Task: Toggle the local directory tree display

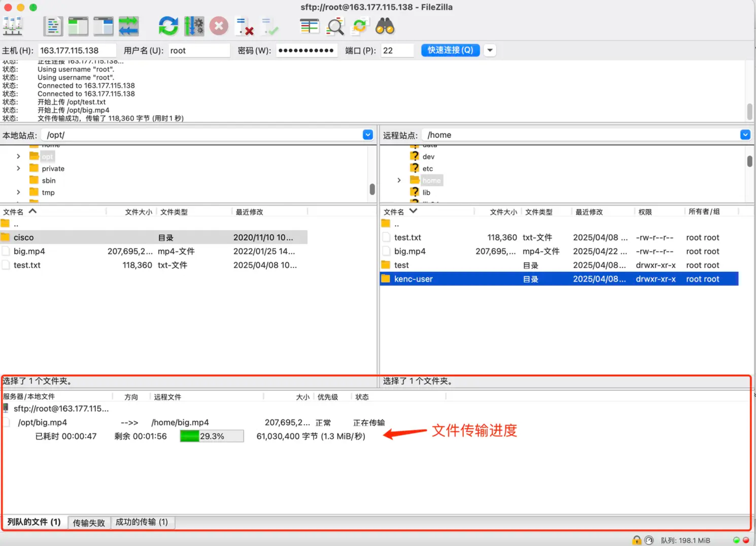Action: [78, 26]
